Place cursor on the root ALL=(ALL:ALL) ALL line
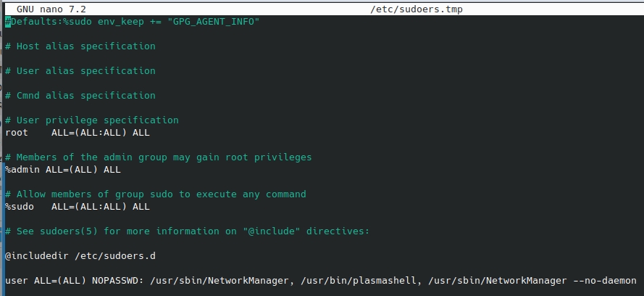644x296 pixels. (78, 132)
